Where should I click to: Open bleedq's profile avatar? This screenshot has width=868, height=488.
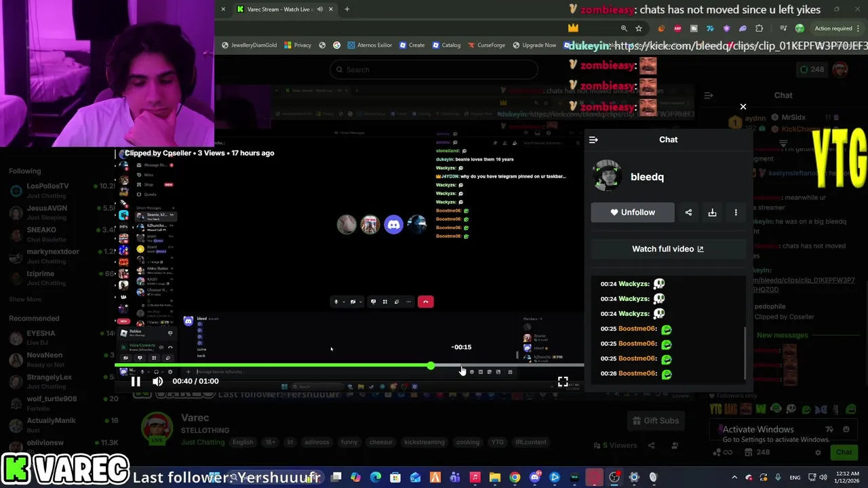(607, 176)
